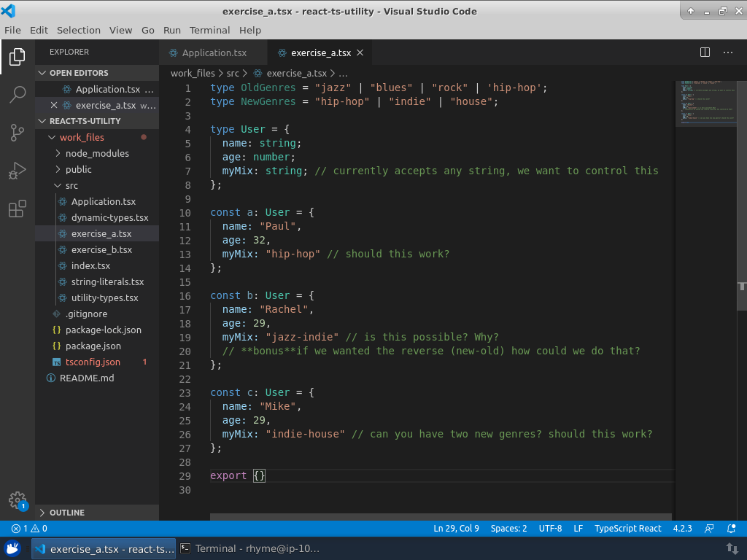
Task: Open the Search view in activity bar
Action: pos(18,94)
